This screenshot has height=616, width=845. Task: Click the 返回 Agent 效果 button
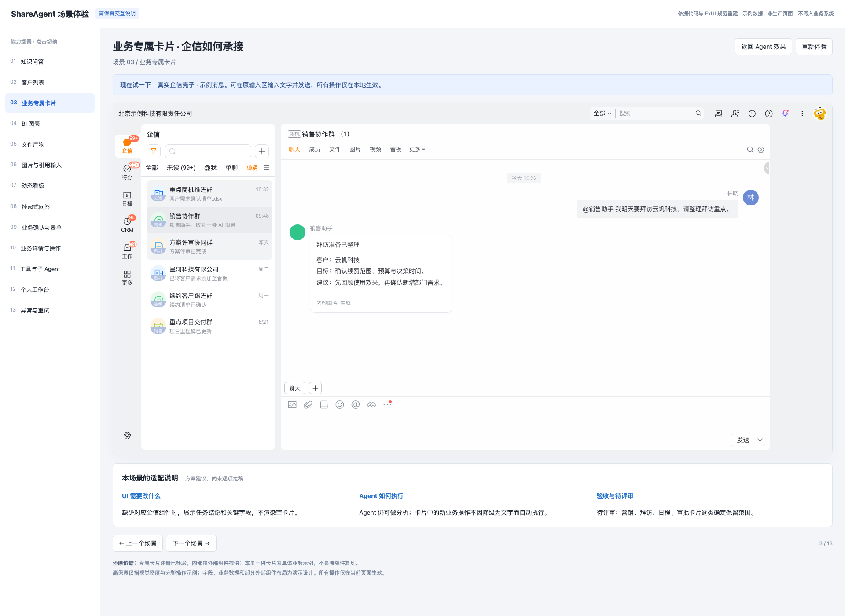pos(764,47)
